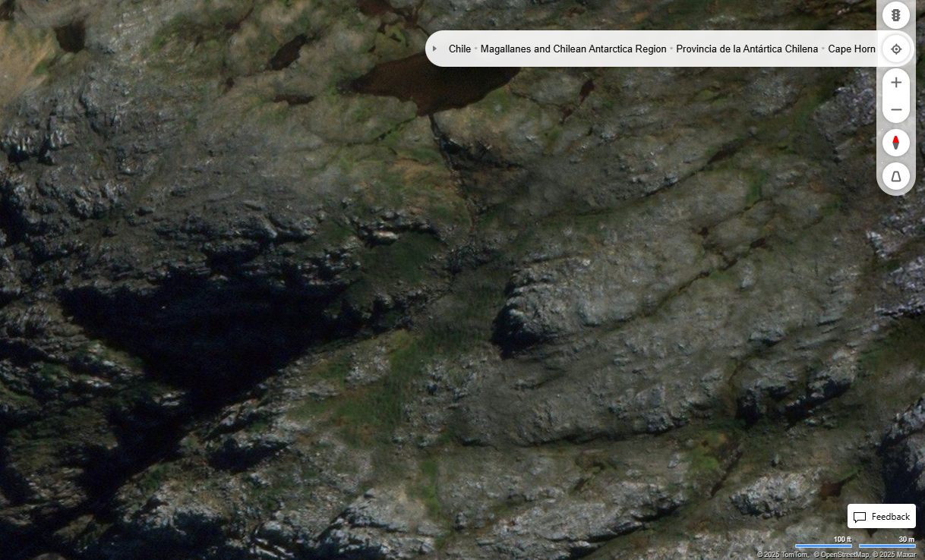Zoom out with the minus button
Viewport: 925px width, 560px height.
tap(896, 110)
